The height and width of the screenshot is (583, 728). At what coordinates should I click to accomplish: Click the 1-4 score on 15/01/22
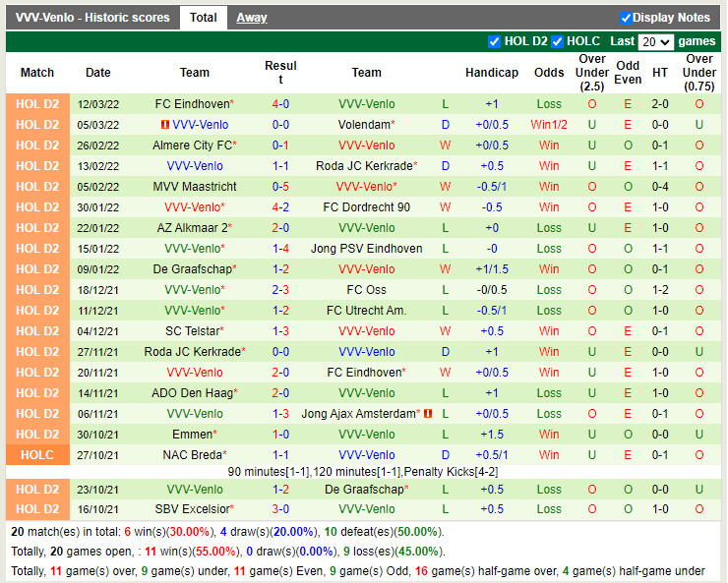[280, 249]
